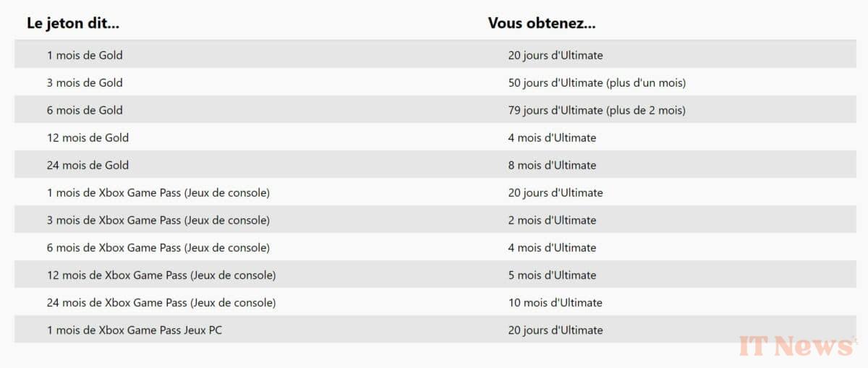Click the '2 mois d'Ultimate' value

pyautogui.click(x=553, y=220)
